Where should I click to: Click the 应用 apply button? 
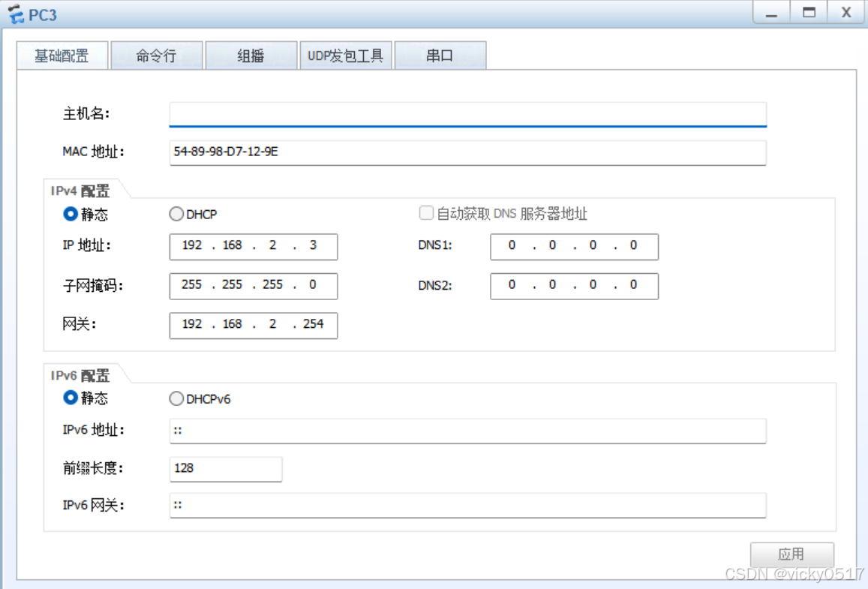point(792,554)
